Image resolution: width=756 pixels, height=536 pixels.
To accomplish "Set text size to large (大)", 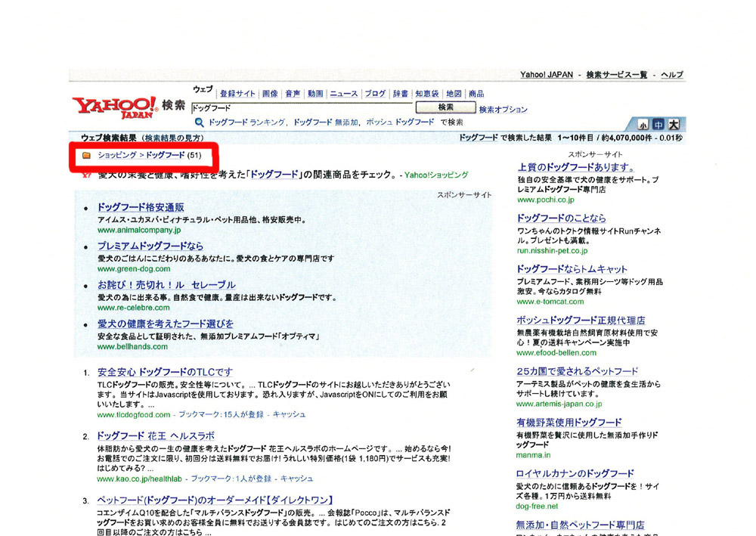I will pos(674,124).
